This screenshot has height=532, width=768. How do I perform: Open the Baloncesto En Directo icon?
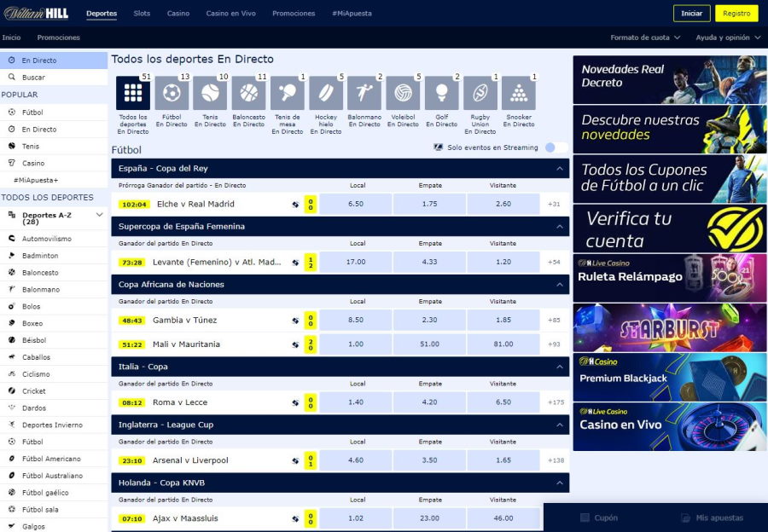tap(249, 93)
